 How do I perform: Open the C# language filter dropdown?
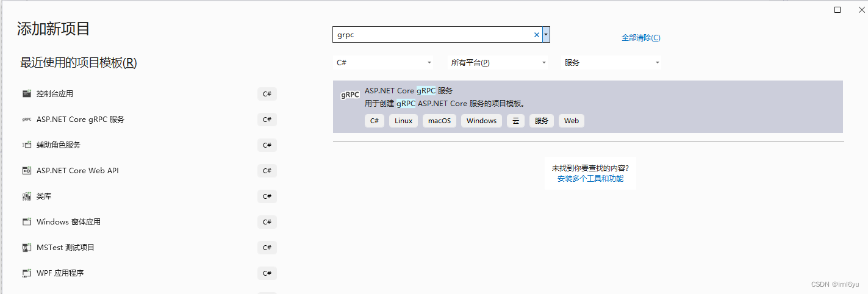point(384,62)
